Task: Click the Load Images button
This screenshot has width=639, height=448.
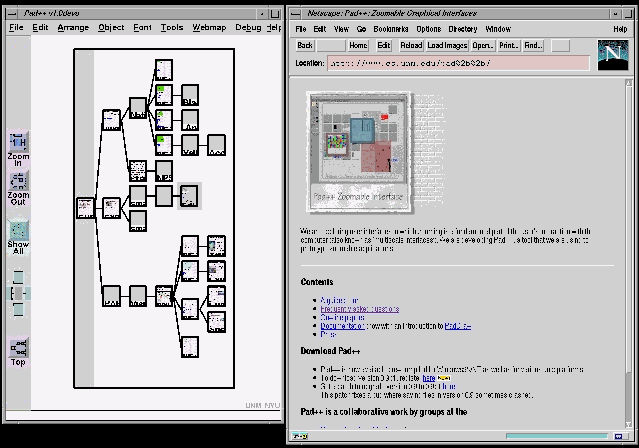Action: [447, 45]
